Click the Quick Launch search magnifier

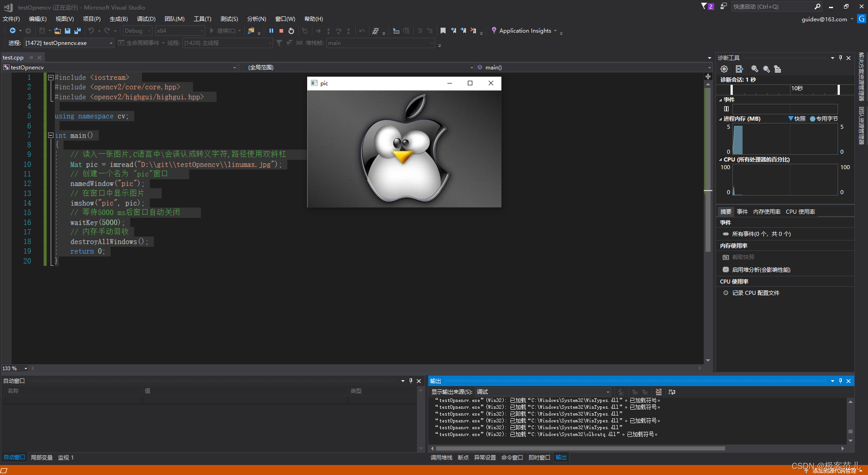pos(817,6)
